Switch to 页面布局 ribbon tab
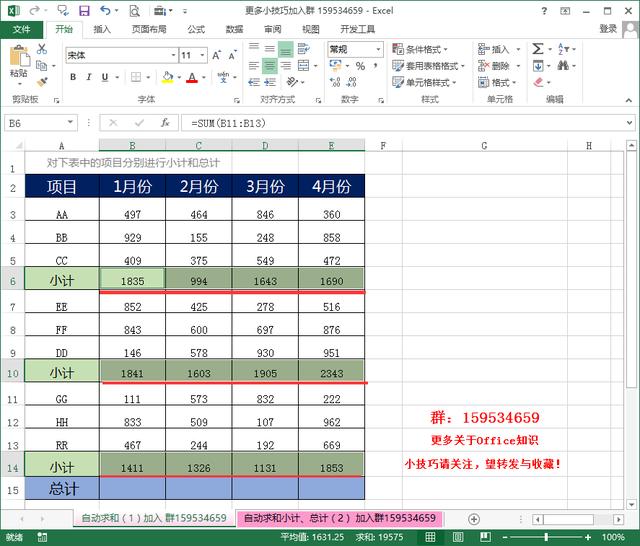 149,29
